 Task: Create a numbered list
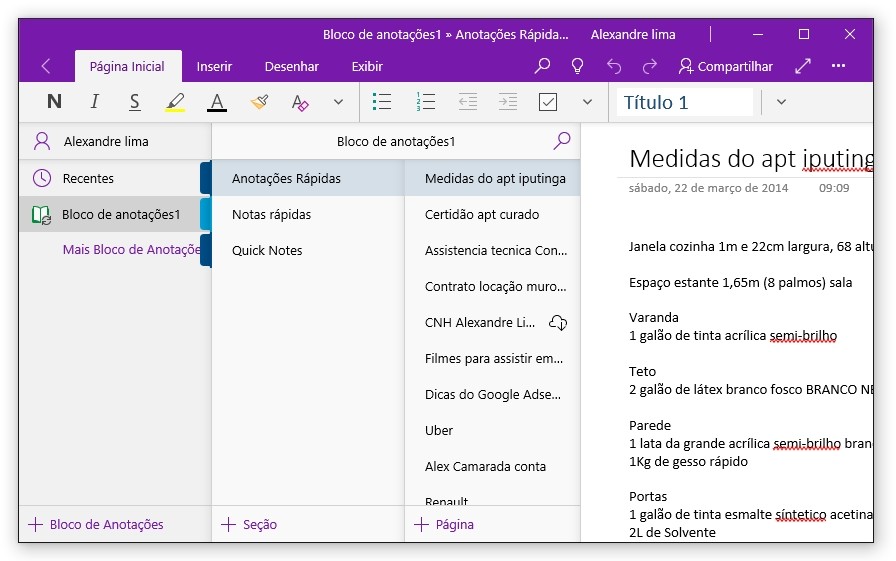pos(426,102)
